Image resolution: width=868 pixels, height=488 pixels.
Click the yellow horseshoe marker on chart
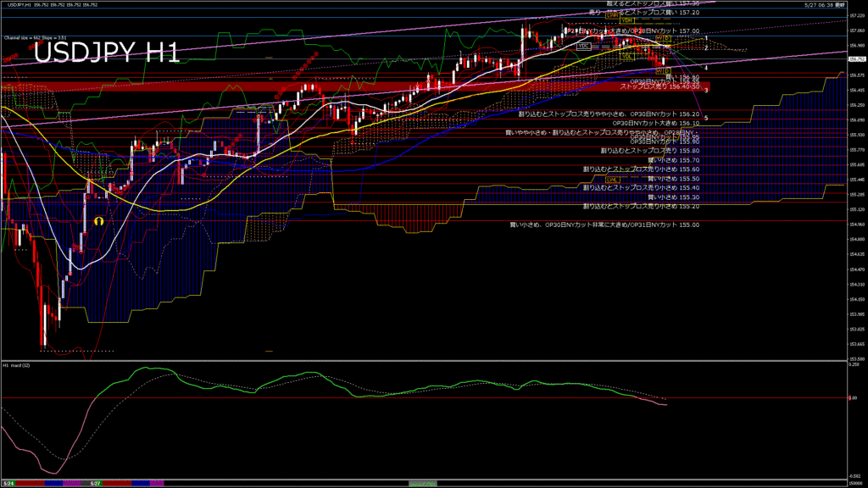(99, 220)
